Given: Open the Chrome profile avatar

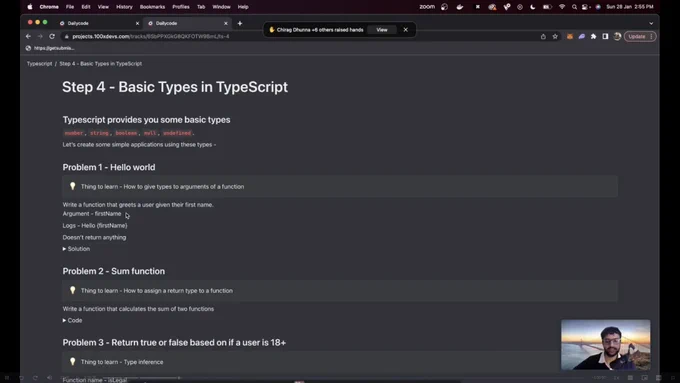Looking at the screenshot, I should (x=617, y=36).
